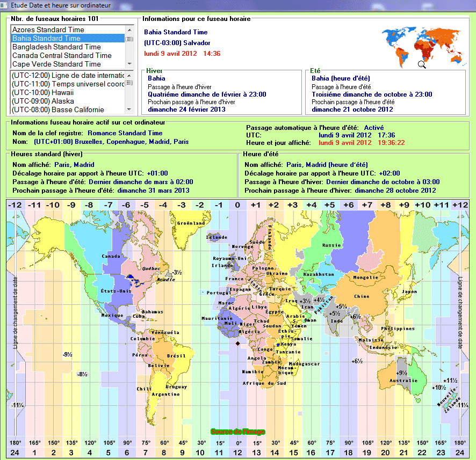
Task: Click the "Canada" label on the map
Action: click(111, 256)
